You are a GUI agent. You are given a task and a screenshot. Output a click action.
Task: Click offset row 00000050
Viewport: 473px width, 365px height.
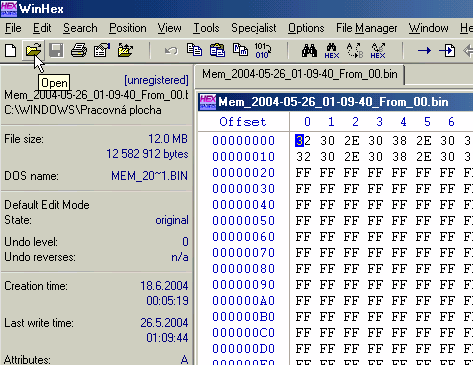click(x=243, y=221)
